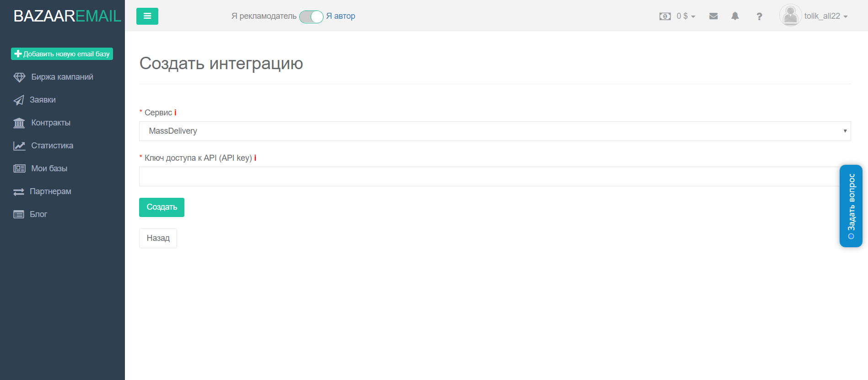Expand the 0 $ balance dropdown
The width and height of the screenshot is (868, 380).
(x=685, y=16)
